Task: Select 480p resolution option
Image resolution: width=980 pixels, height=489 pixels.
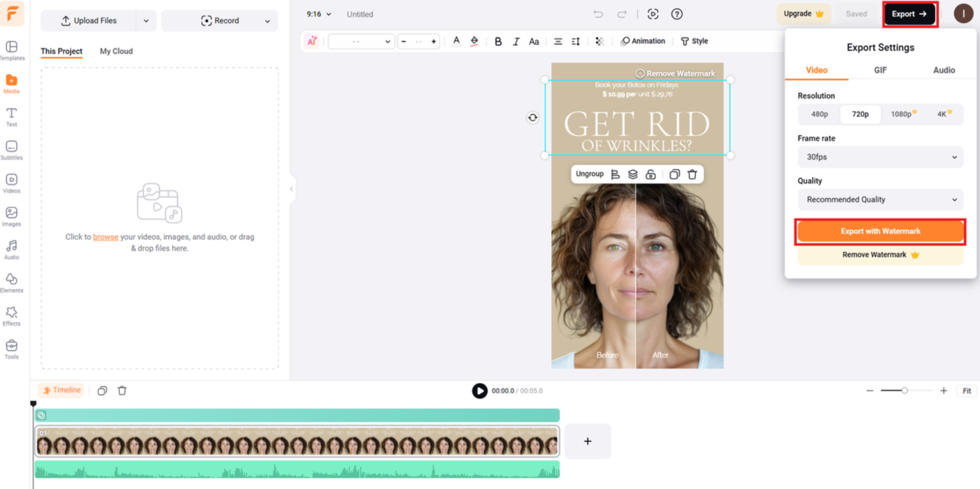Action: [x=819, y=114]
